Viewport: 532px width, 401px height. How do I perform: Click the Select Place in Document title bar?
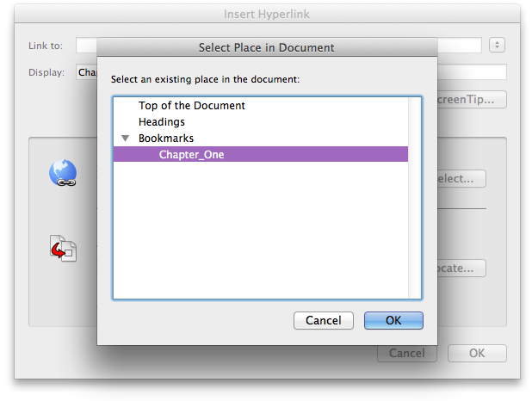[267, 47]
